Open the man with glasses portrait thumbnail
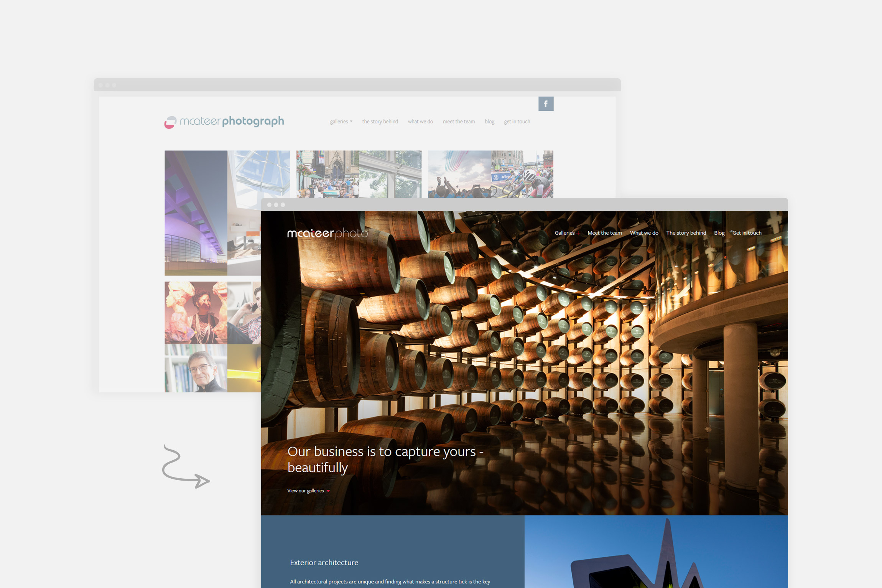882x588 pixels. coord(196,368)
